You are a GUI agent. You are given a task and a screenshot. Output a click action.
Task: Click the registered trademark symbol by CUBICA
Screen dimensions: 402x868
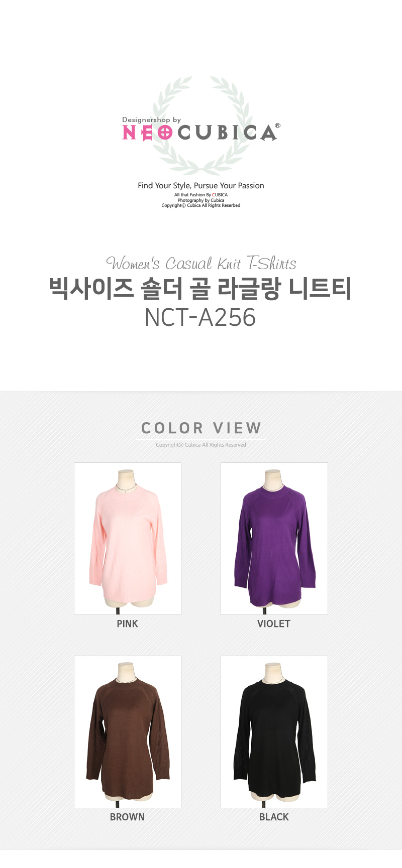[x=277, y=126]
